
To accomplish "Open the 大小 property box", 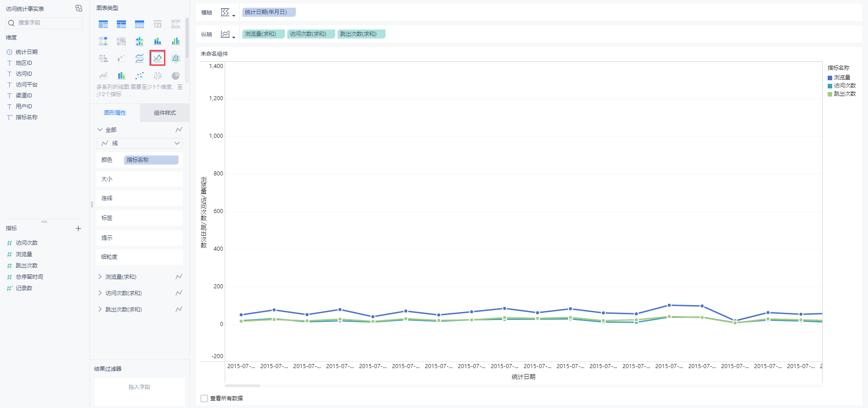I will (140, 179).
